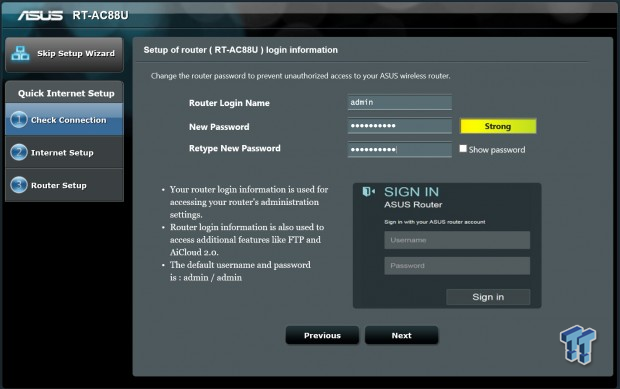
Task: Click the sign-in door icon
Action: click(x=369, y=192)
